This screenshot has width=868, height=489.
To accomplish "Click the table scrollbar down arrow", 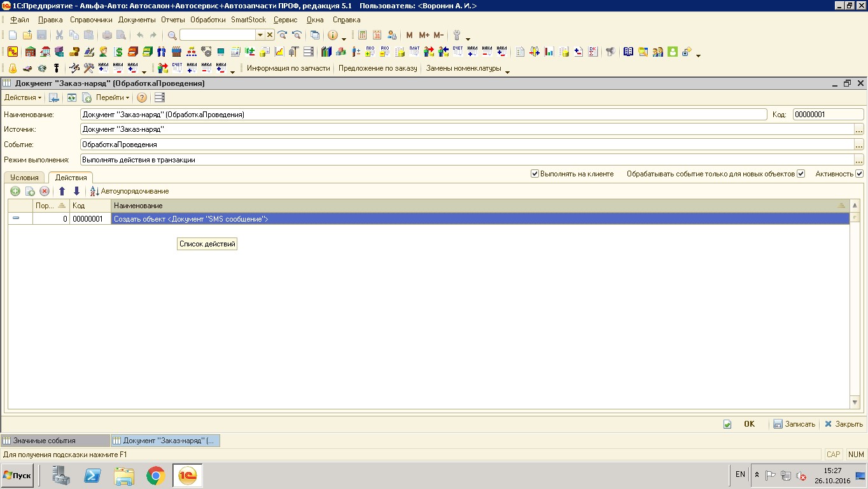I will 855,403.
